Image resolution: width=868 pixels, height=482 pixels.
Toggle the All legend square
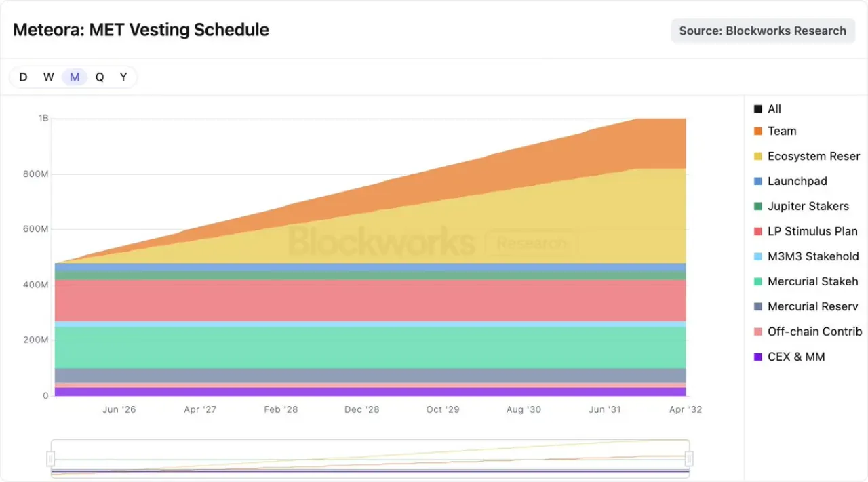pyautogui.click(x=758, y=109)
